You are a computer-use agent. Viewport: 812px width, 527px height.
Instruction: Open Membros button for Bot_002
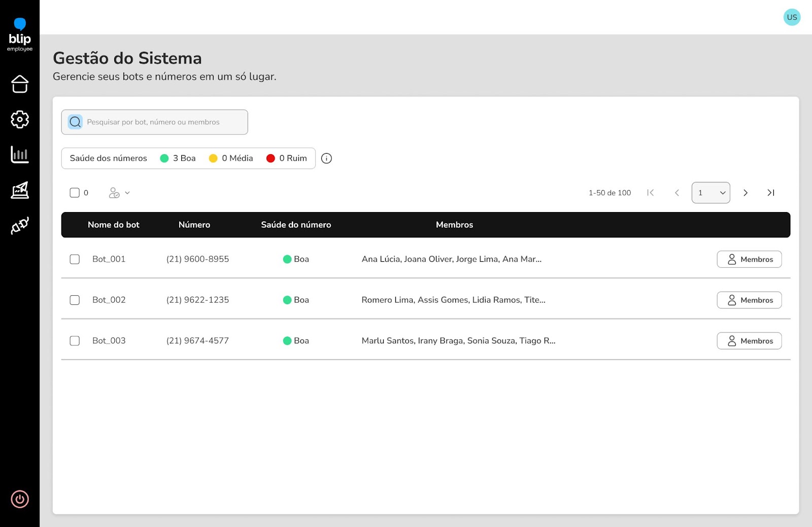click(749, 300)
